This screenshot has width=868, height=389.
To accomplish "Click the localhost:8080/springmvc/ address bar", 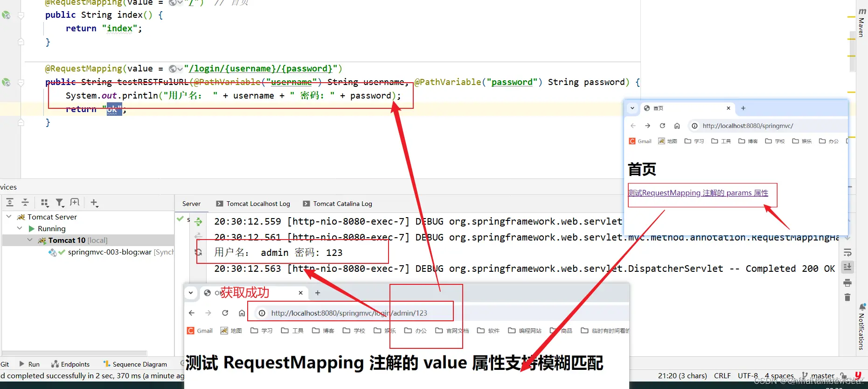I will tap(767, 126).
